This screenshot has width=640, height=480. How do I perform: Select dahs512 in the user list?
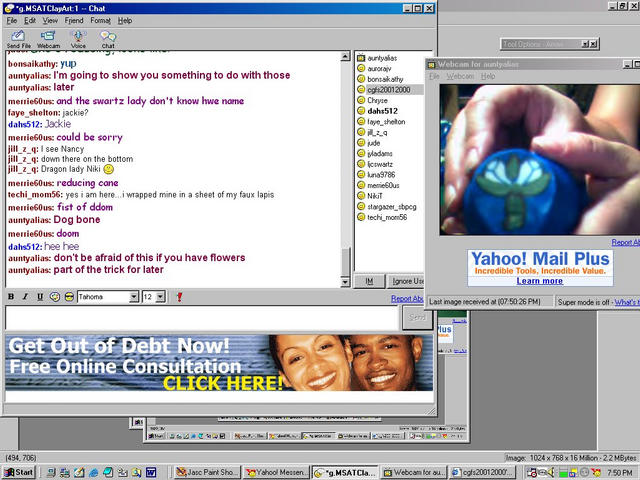(382, 111)
